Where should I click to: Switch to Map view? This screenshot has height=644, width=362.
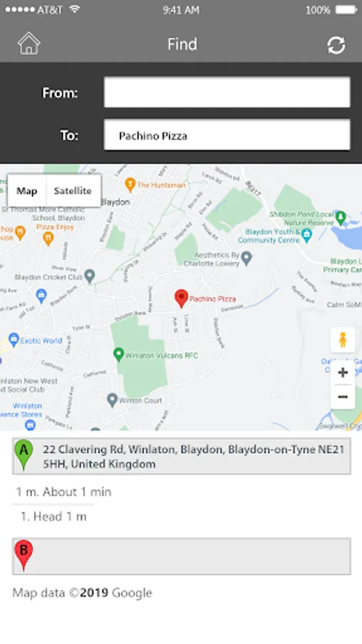pyautogui.click(x=26, y=191)
